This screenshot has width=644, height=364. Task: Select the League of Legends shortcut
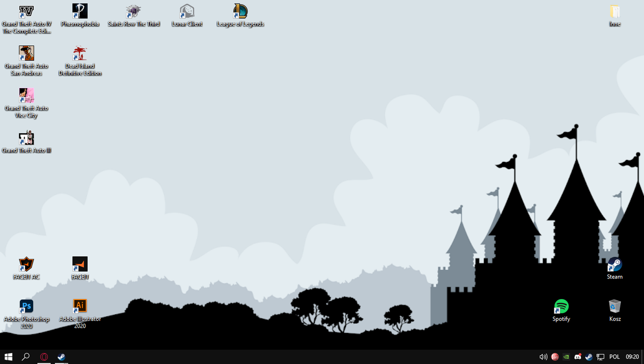(x=240, y=16)
